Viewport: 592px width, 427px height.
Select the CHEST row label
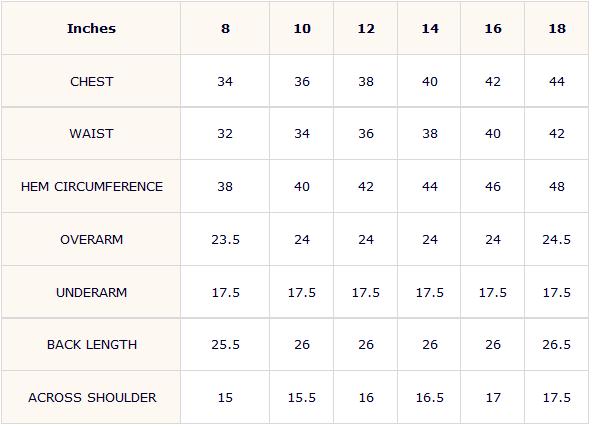(x=91, y=82)
